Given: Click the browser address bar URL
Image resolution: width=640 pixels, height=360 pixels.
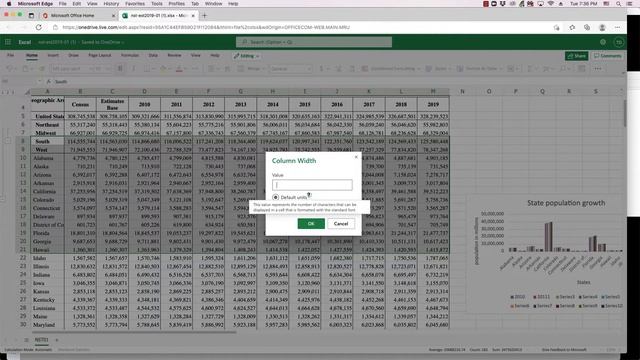Looking at the screenshot, I should (x=206, y=27).
